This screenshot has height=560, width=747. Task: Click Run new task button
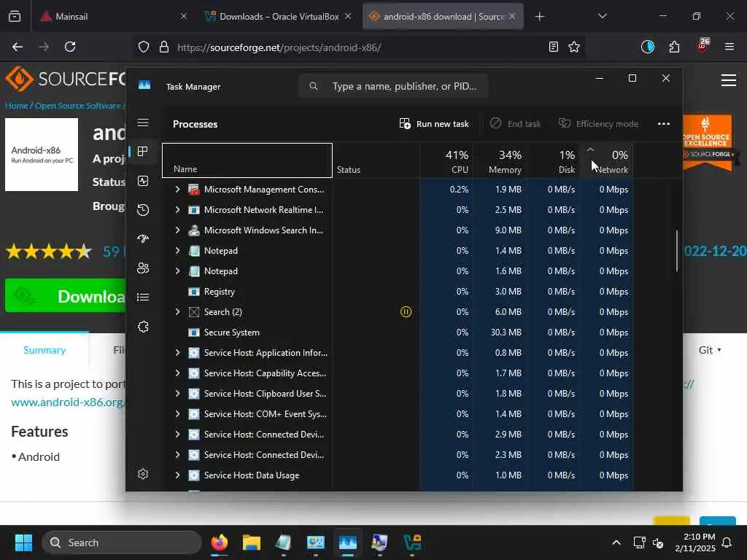click(x=434, y=124)
